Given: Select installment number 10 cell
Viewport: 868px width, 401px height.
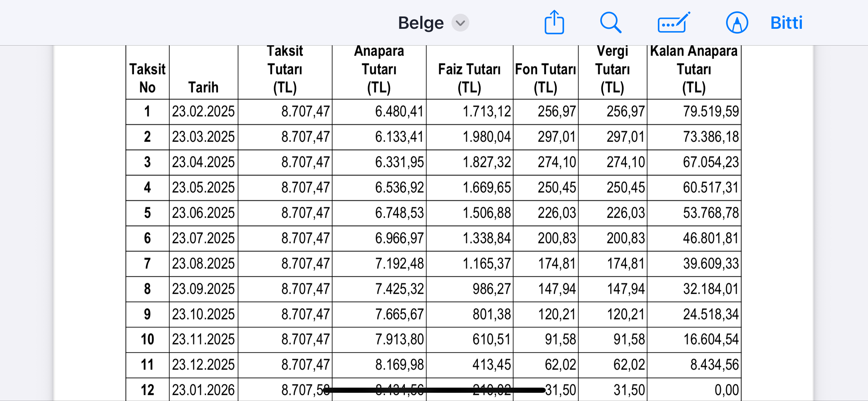Looking at the screenshot, I should (147, 340).
